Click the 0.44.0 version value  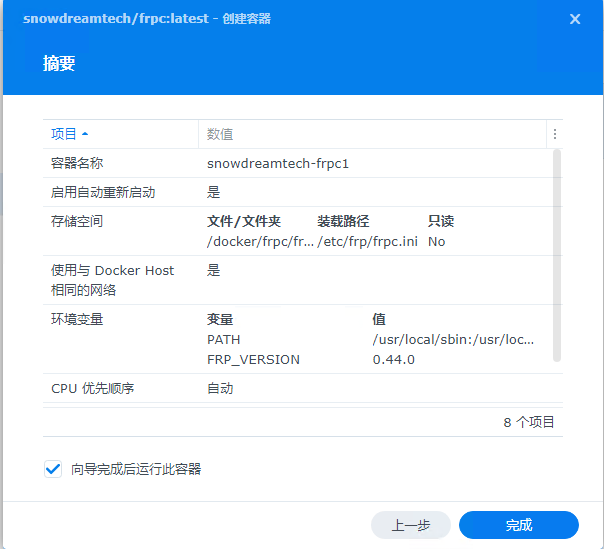pyautogui.click(x=393, y=359)
